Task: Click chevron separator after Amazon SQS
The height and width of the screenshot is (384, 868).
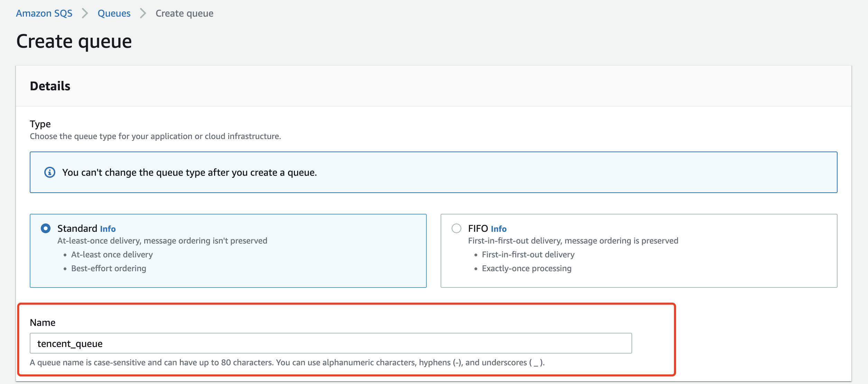Action: coord(85,13)
